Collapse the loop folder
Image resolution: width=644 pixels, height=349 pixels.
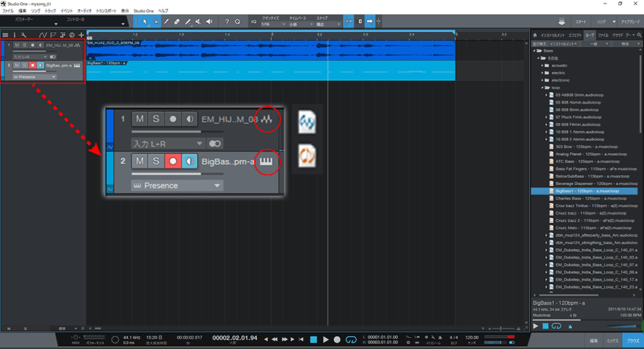[542, 88]
